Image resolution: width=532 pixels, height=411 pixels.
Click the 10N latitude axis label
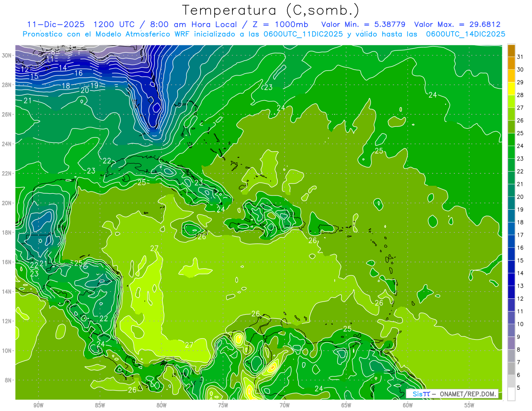pyautogui.click(x=7, y=351)
